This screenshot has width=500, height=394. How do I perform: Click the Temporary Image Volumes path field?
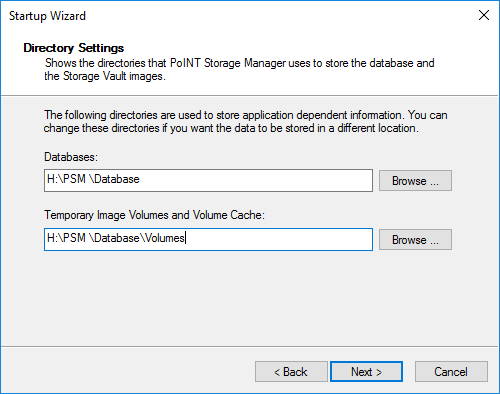208,239
